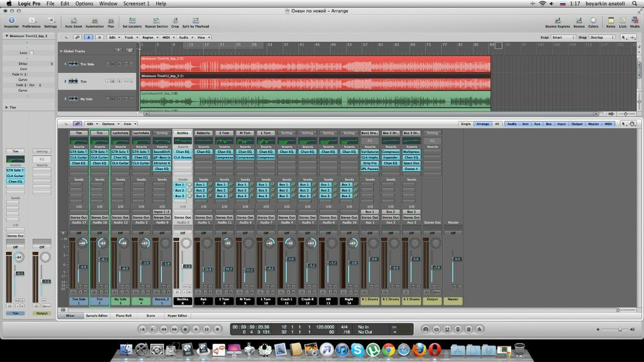Open the Colors palette icon
The image size is (644, 362).
[x=593, y=21]
